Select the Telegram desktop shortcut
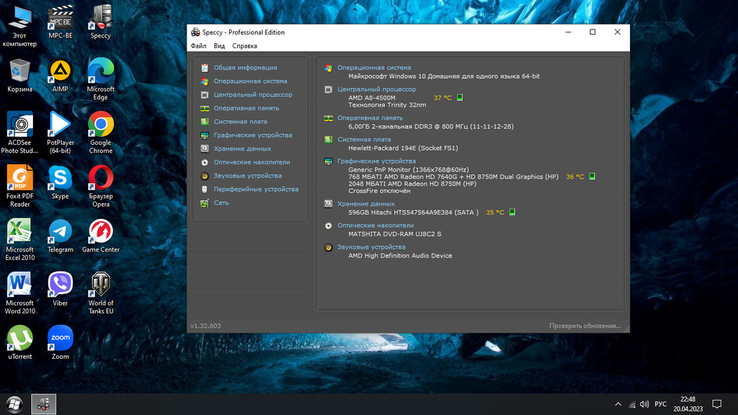 60,236
